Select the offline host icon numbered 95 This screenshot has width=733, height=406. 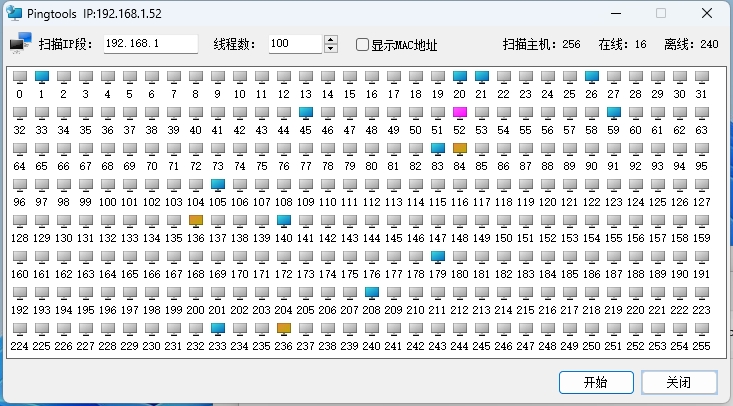(x=702, y=149)
